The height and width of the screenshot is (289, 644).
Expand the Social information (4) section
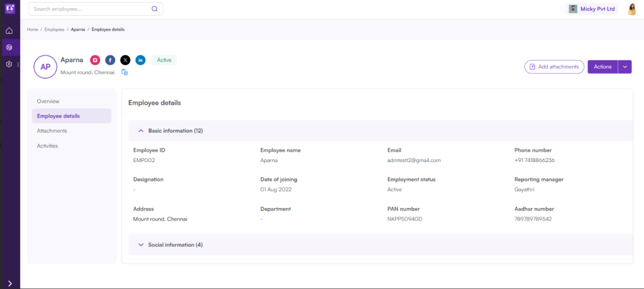tap(380, 244)
